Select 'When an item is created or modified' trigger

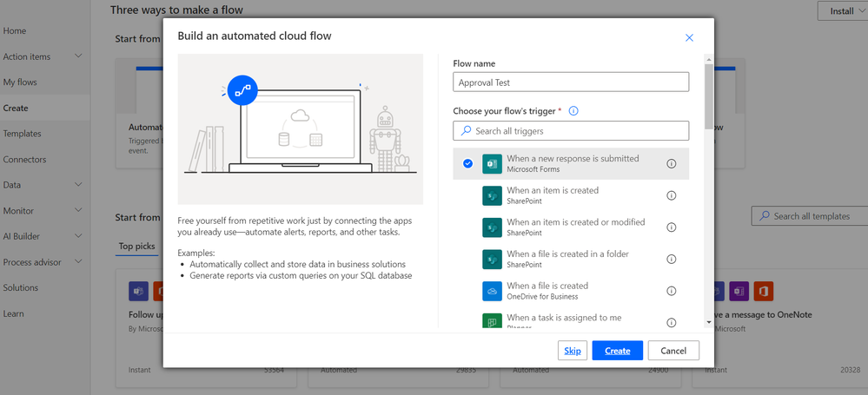[571, 227]
